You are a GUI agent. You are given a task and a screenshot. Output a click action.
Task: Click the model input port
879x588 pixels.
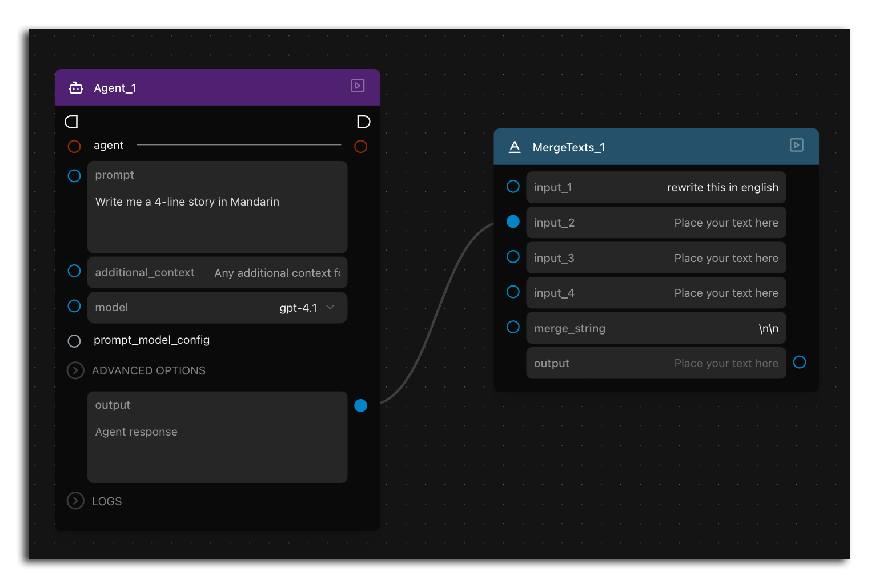tap(74, 306)
